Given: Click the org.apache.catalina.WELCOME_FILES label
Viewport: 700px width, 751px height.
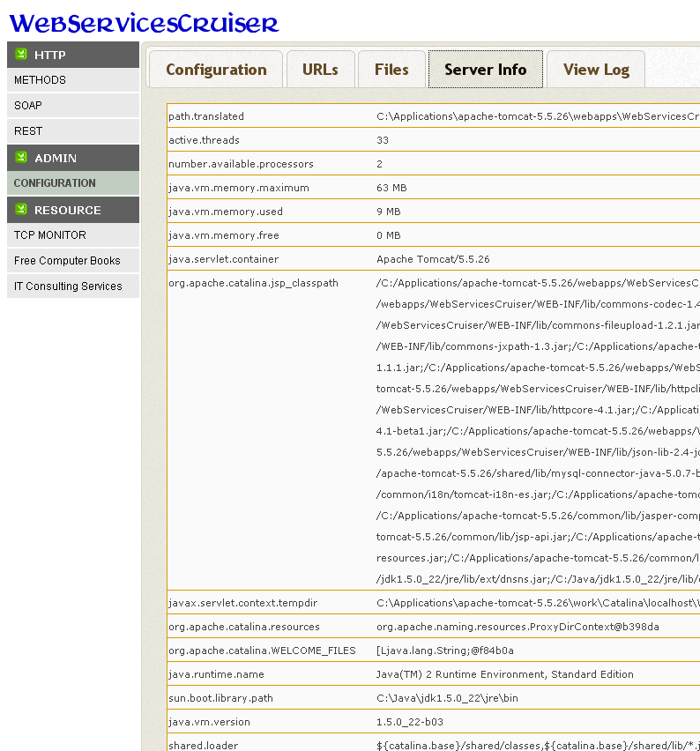Looking at the screenshot, I should tap(262, 651).
